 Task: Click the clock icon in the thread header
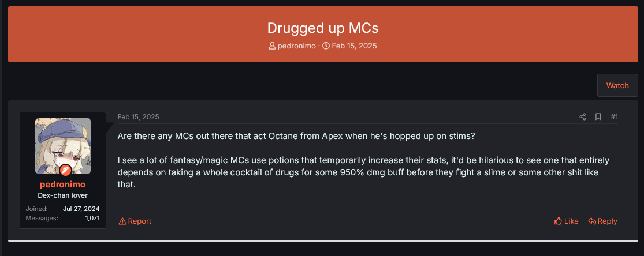[x=326, y=46]
